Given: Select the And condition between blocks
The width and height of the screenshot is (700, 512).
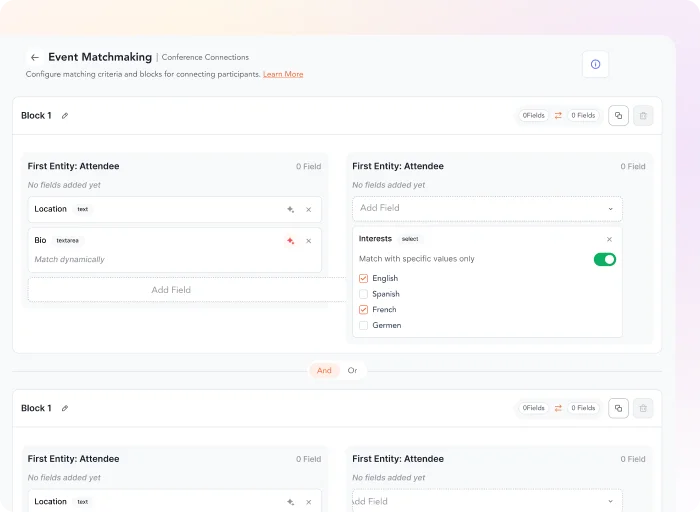Looking at the screenshot, I should click(x=324, y=370).
